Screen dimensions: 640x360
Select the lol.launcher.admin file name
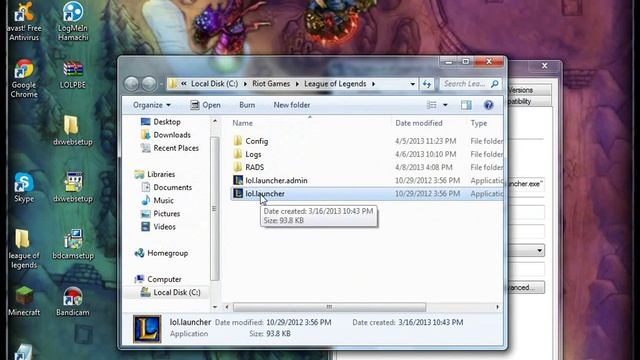tap(276, 180)
